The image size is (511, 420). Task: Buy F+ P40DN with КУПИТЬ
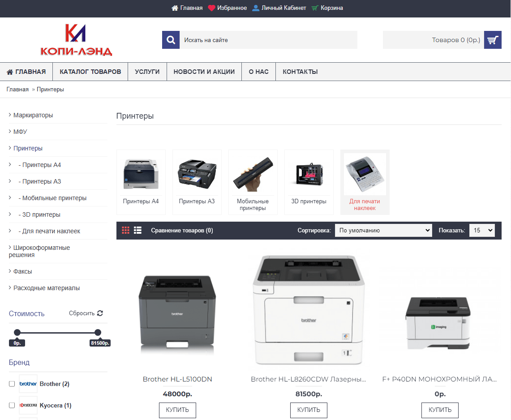click(x=440, y=410)
